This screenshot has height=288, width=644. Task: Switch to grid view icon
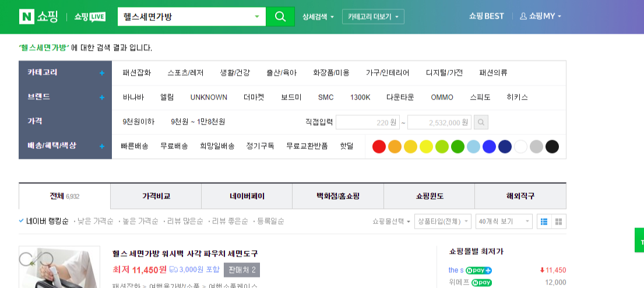(558, 222)
